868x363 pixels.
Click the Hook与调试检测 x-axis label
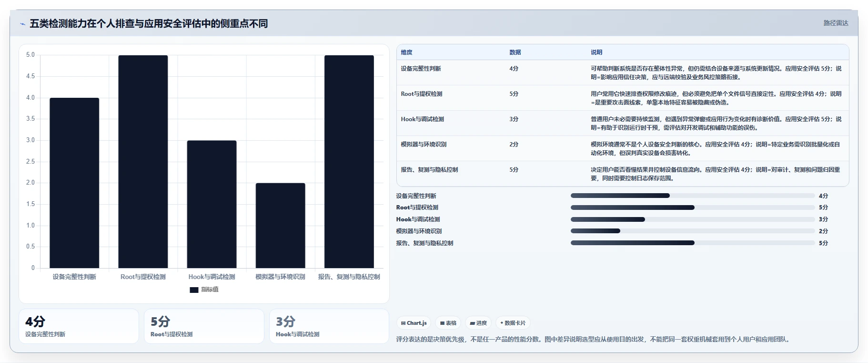(x=212, y=277)
